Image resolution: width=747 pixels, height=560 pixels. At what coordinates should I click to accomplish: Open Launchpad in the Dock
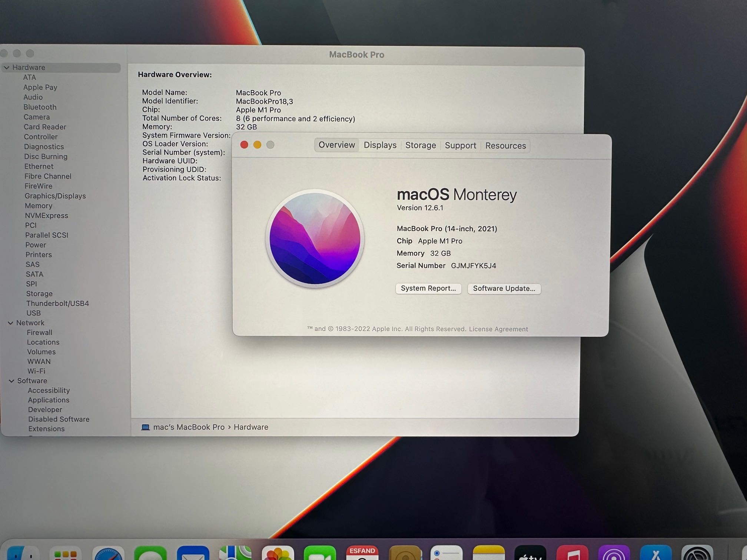tap(66, 553)
